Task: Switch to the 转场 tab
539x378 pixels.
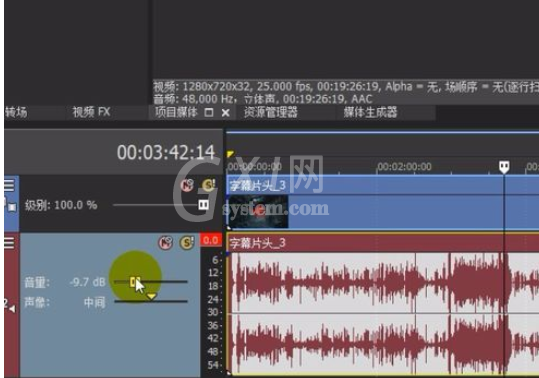Action: pos(16,112)
